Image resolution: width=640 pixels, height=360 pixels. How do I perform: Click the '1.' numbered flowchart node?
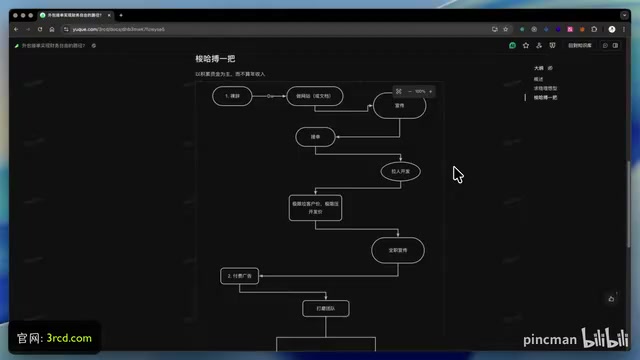click(232, 96)
